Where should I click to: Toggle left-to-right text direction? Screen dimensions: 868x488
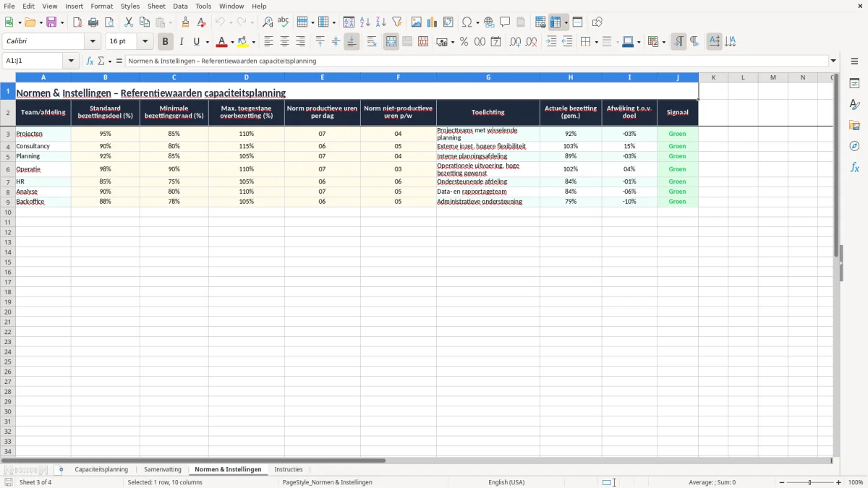point(678,42)
